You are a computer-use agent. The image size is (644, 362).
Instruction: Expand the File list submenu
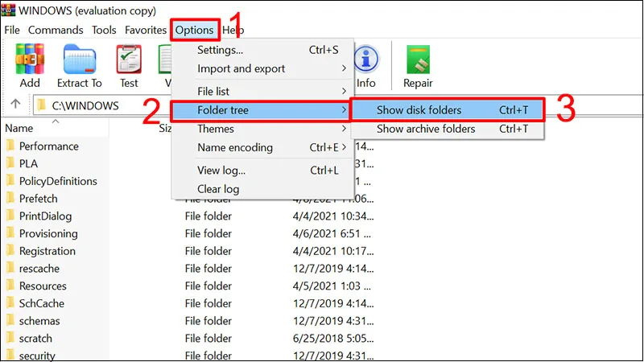[x=263, y=91]
